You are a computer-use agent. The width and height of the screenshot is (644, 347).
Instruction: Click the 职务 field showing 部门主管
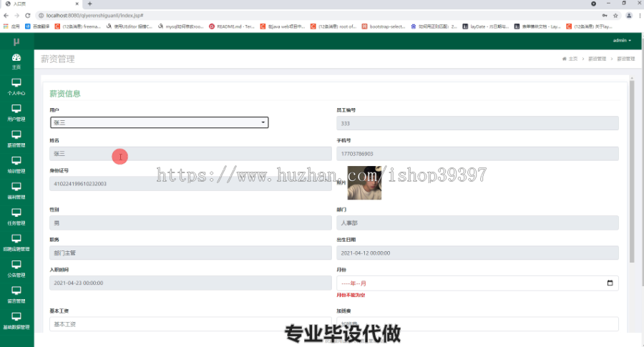[190, 253]
